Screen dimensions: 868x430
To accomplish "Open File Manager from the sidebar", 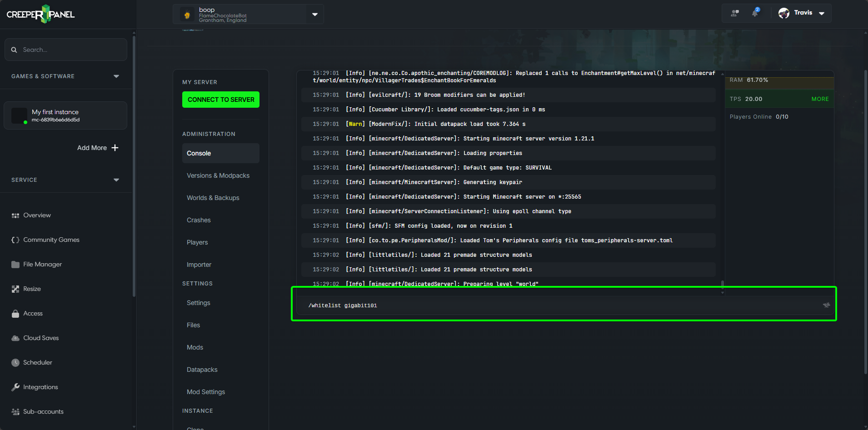I will 42,264.
